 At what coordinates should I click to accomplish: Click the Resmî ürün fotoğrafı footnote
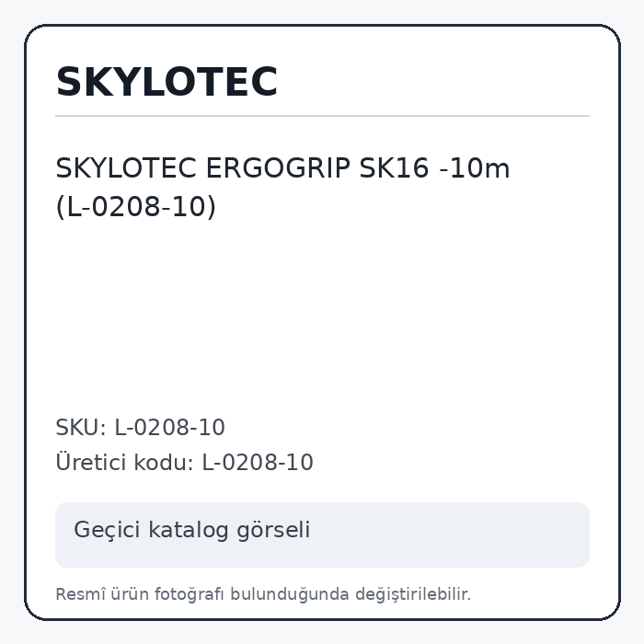[263, 594]
